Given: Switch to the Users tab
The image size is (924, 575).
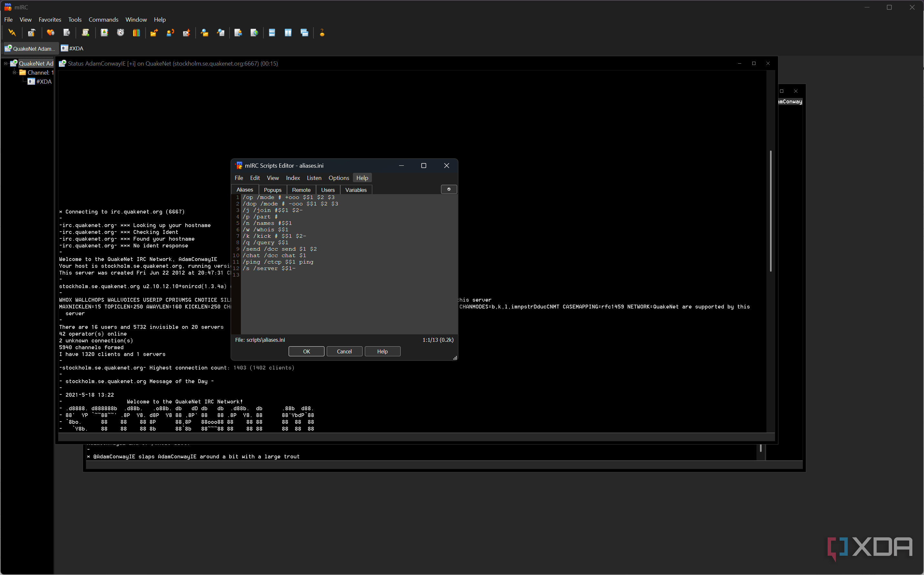Looking at the screenshot, I should click(x=328, y=190).
